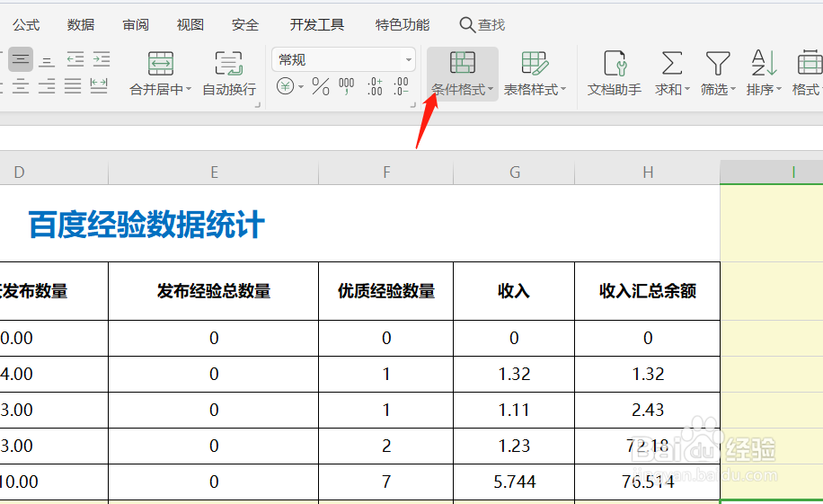The height and width of the screenshot is (504, 823).
Task: Expand the currency symbol dropdown arrow
Action: (301, 86)
